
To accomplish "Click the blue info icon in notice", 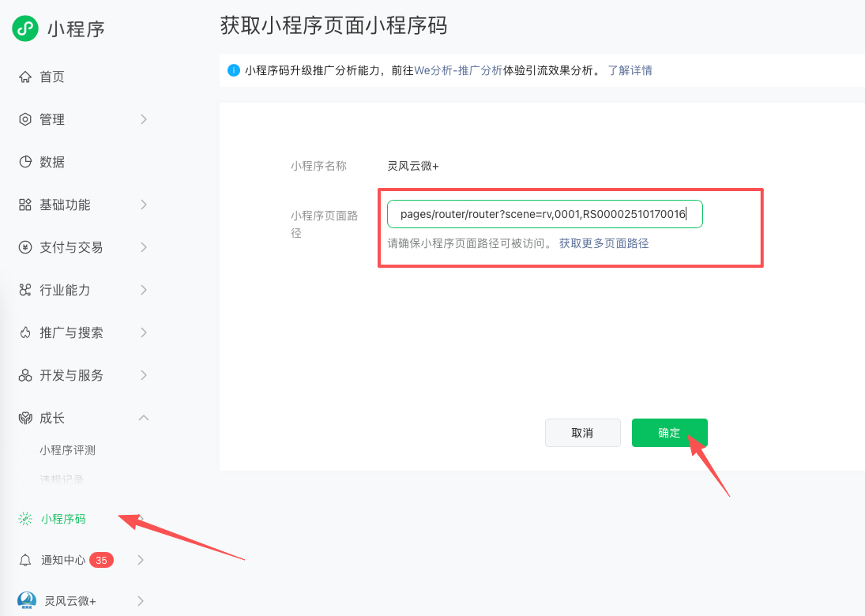I will pyautogui.click(x=233, y=70).
